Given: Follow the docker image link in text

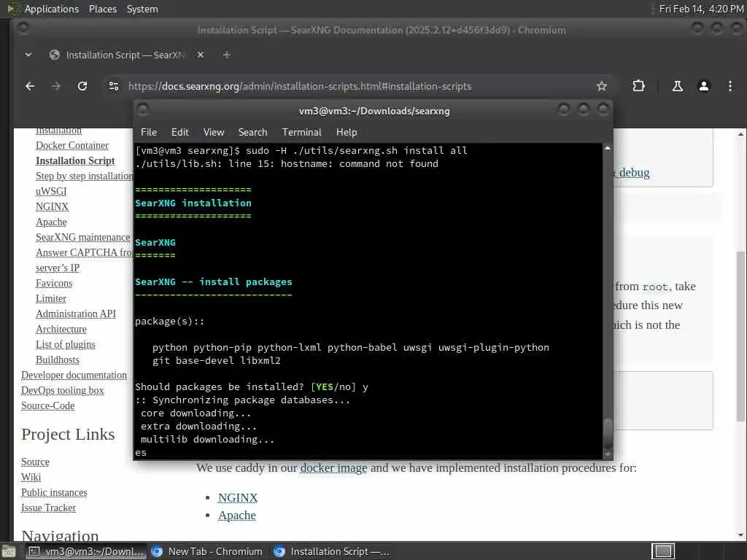Looking at the screenshot, I should (x=333, y=467).
